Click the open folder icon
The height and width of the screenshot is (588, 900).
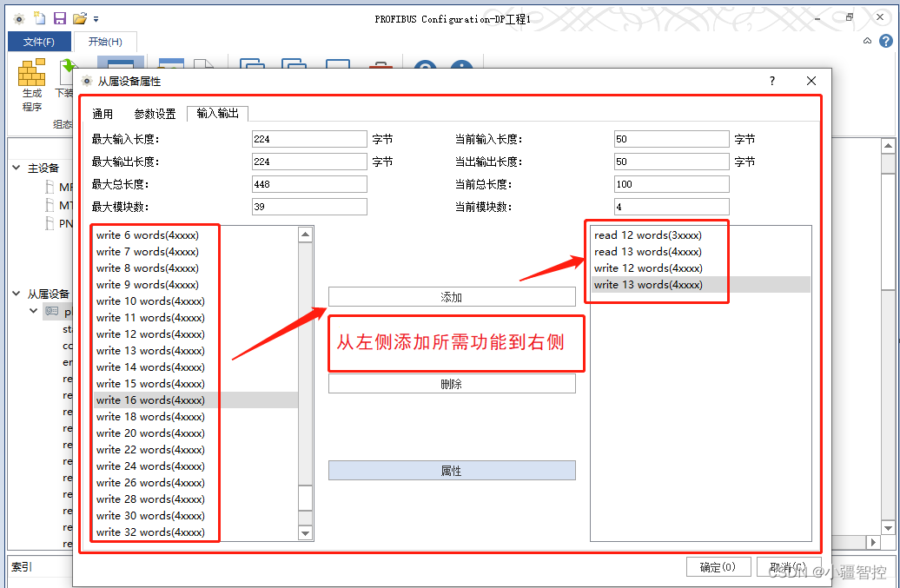click(x=80, y=18)
